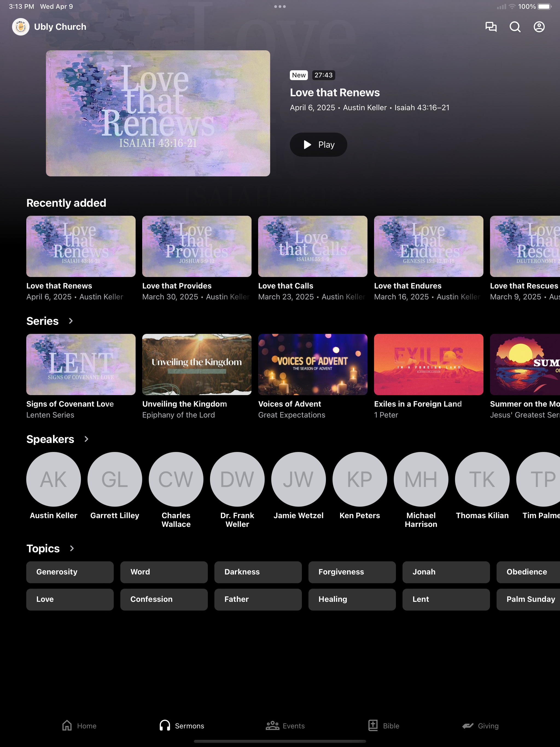This screenshot has height=747, width=560.
Task: Choose the Obedience topic
Action: click(528, 572)
